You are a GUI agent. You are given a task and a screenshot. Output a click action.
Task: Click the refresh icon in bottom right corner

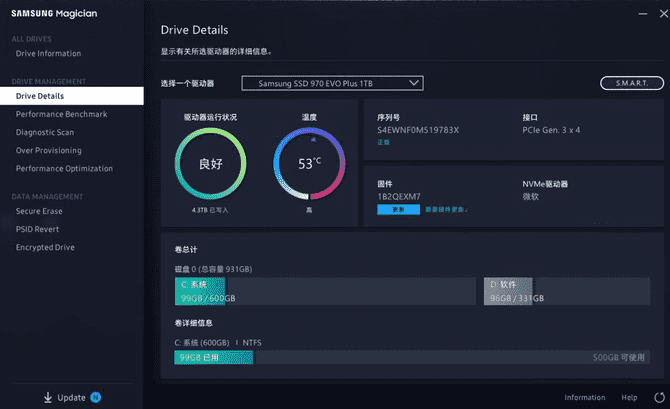[x=658, y=397]
